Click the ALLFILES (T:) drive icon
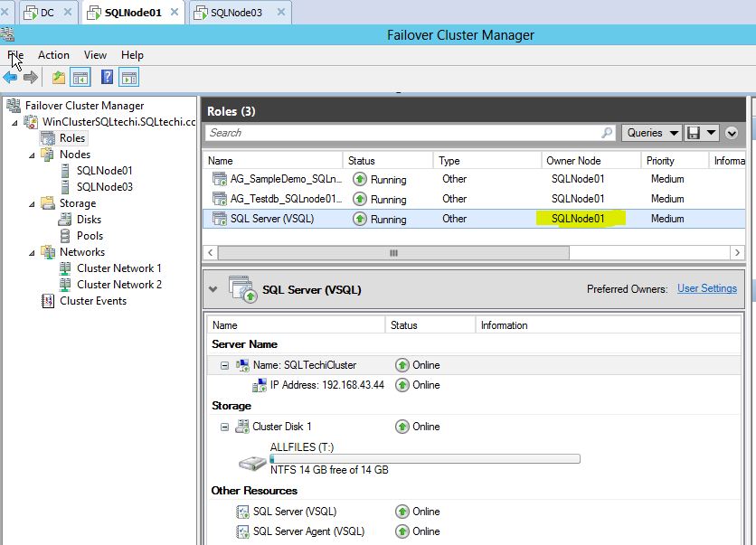 pos(252,464)
